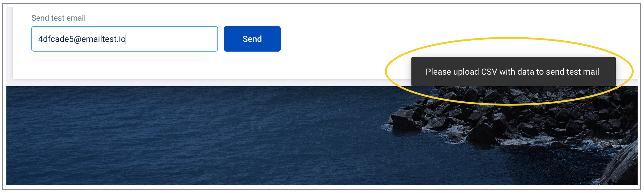Click the 'Send test email' label

pyautogui.click(x=58, y=18)
